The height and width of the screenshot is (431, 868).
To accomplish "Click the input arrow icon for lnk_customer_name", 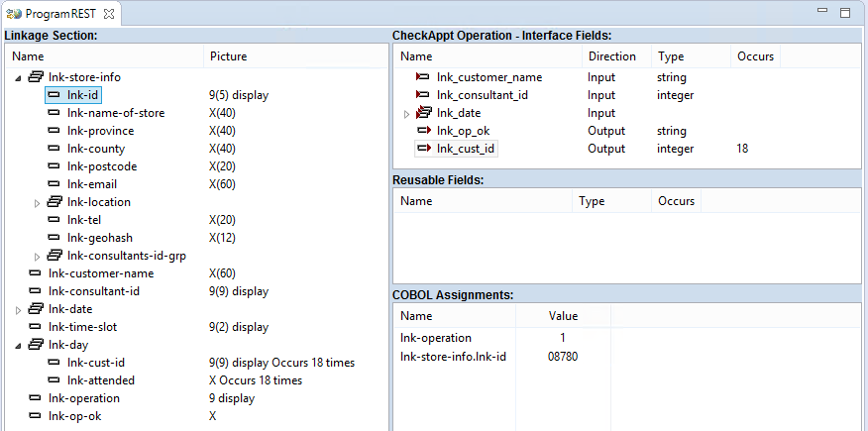I will pyautogui.click(x=423, y=77).
